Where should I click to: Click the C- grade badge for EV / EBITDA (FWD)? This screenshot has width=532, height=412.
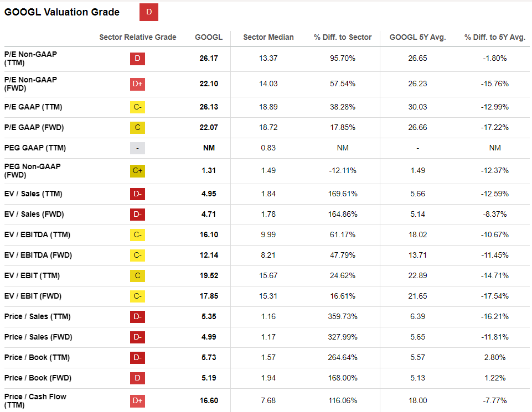pos(138,255)
